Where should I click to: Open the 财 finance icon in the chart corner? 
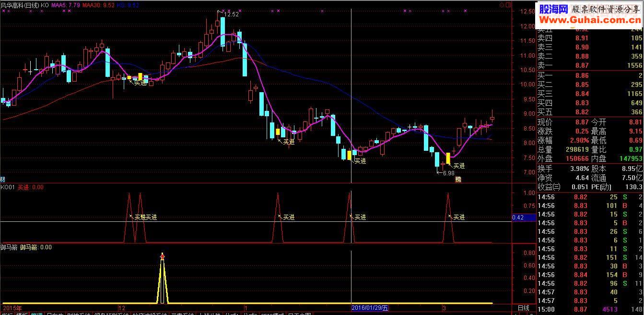(x=2, y=179)
